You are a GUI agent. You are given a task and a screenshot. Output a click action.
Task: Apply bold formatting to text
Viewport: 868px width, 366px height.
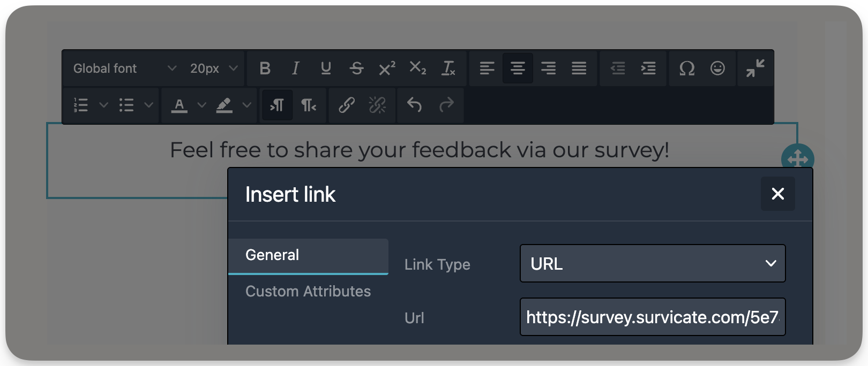tap(265, 68)
